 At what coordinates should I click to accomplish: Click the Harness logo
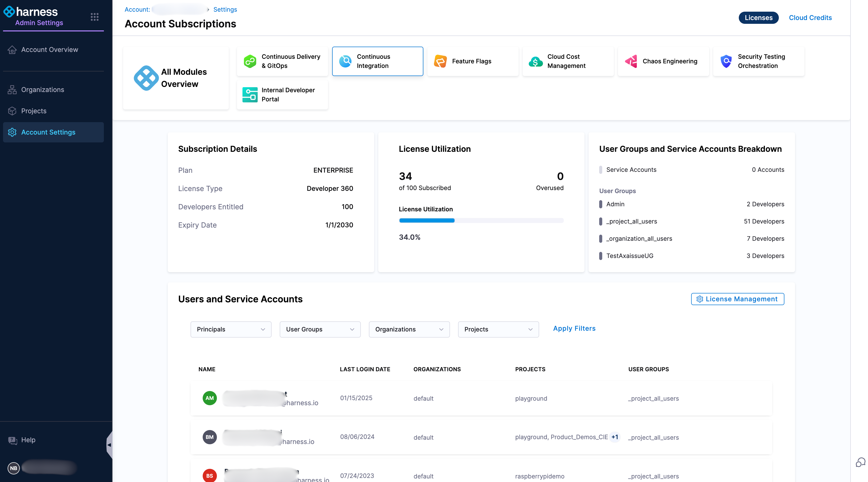pos(31,12)
